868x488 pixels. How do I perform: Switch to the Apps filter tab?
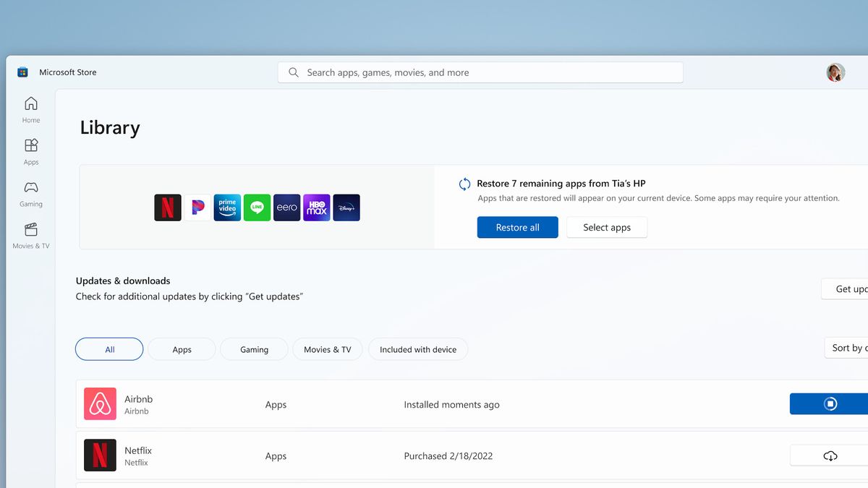click(182, 349)
